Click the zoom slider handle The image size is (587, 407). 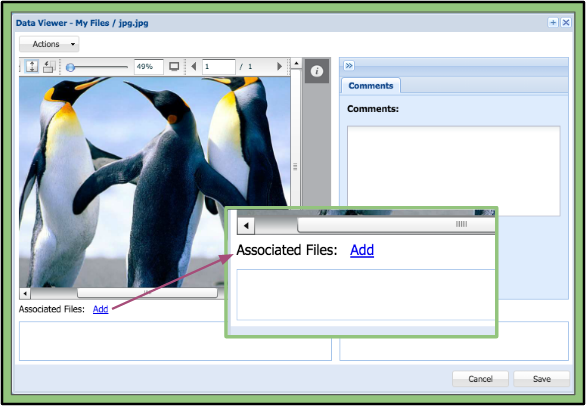[x=70, y=67]
